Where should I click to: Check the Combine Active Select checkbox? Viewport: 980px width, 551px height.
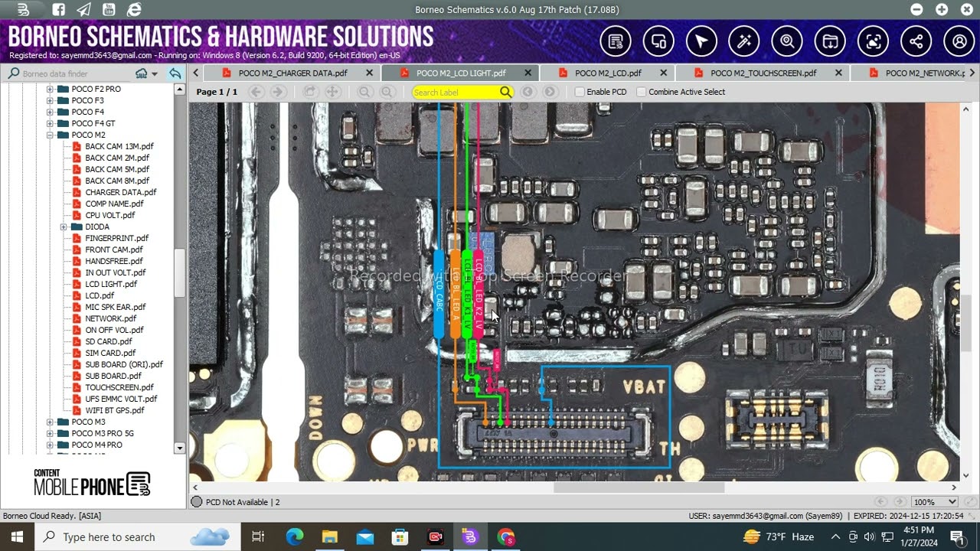click(642, 92)
